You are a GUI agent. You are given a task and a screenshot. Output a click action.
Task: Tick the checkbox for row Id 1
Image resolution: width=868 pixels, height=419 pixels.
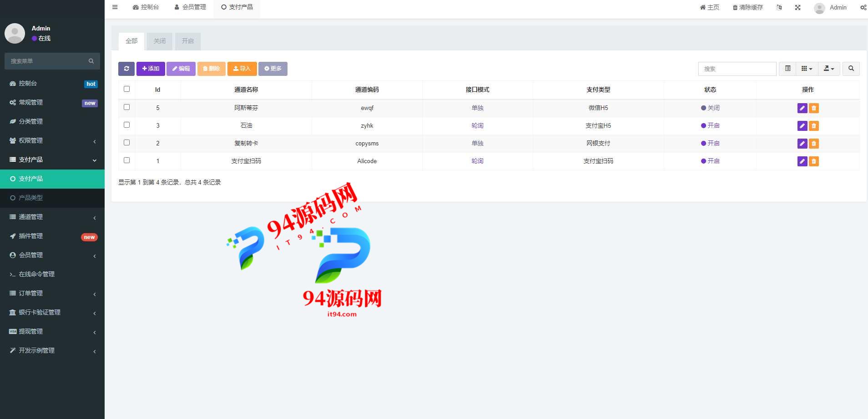point(126,160)
